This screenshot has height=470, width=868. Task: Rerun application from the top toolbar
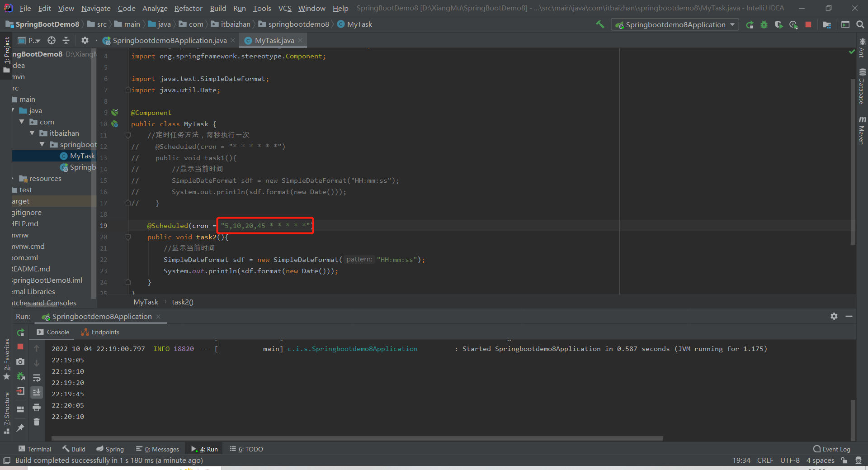[x=750, y=25]
